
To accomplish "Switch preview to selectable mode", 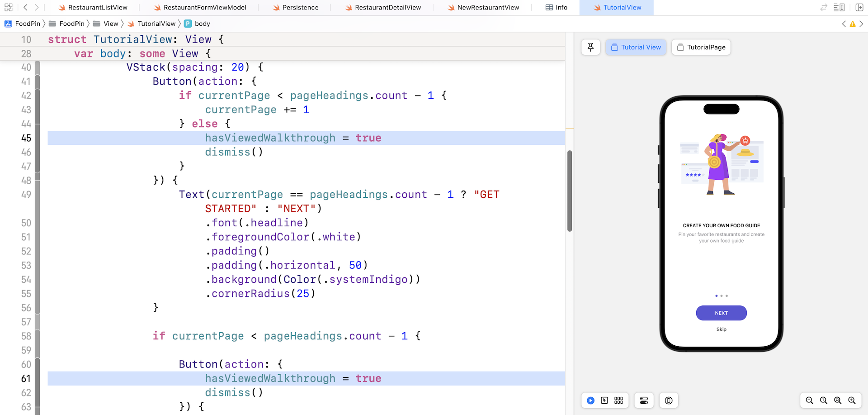I will 604,401.
